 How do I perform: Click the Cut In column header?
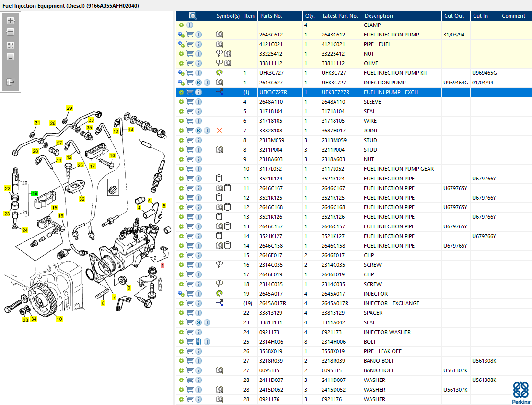point(485,16)
